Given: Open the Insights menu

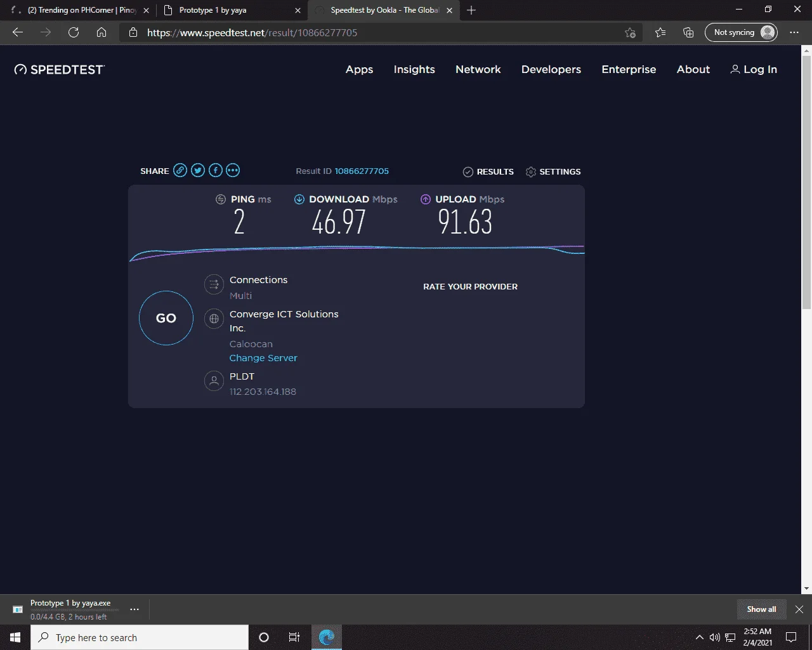Looking at the screenshot, I should 414,69.
